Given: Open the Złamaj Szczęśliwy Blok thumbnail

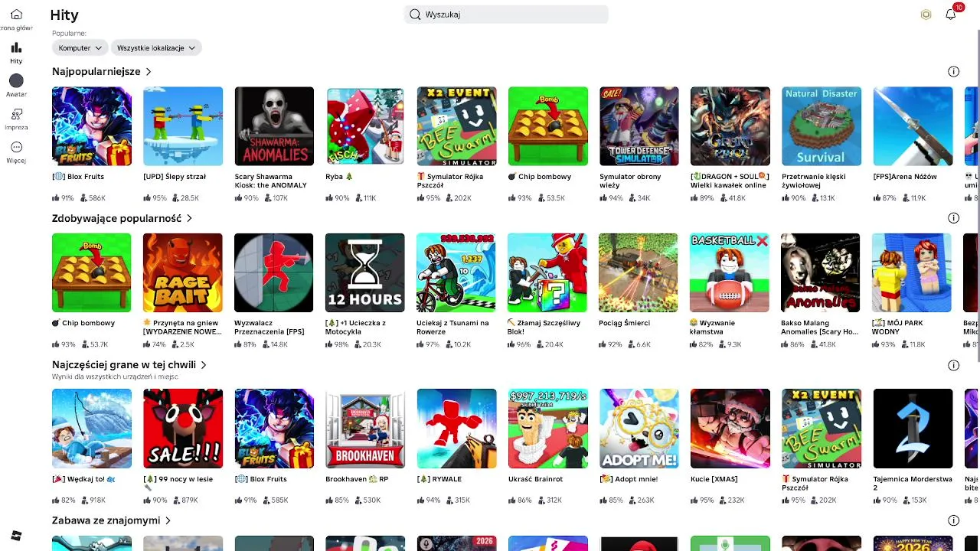Looking at the screenshot, I should (x=547, y=272).
